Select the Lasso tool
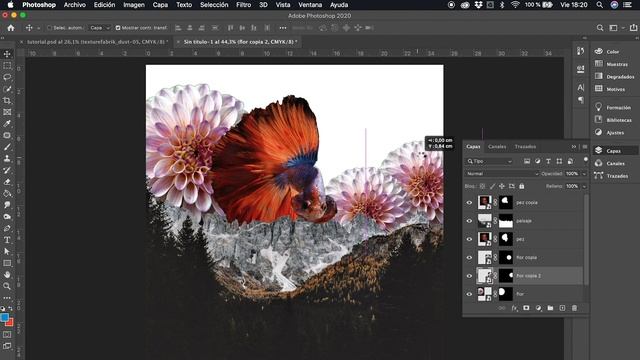The image size is (640, 360). coord(7,77)
